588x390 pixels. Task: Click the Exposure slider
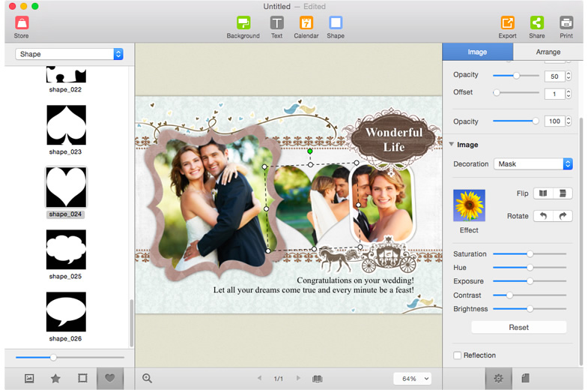(530, 281)
